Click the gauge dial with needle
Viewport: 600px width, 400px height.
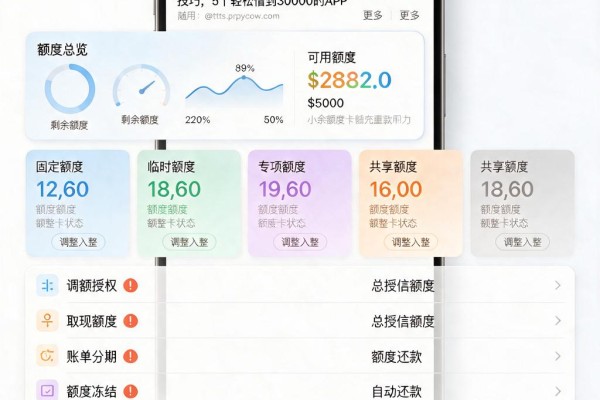(x=141, y=86)
